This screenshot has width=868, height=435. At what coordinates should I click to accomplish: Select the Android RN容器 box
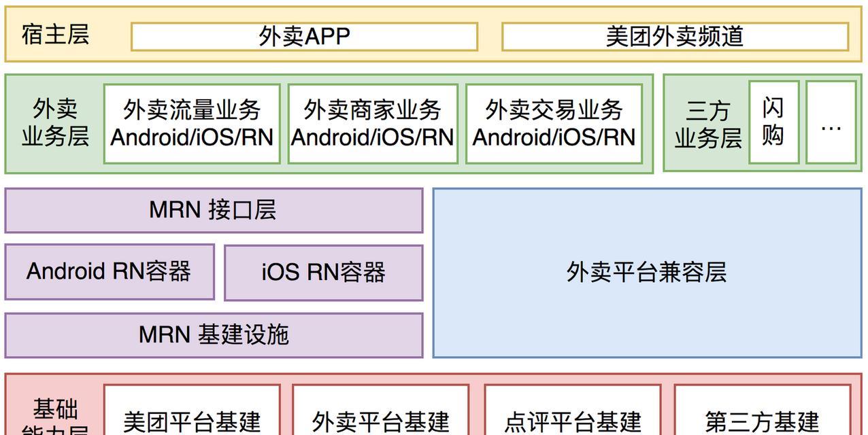110,272
